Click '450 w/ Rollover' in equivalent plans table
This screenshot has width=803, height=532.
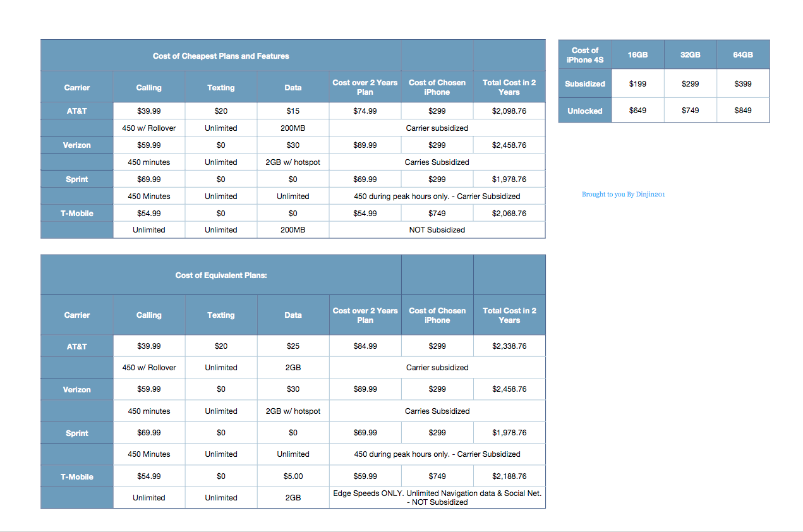pos(149,368)
